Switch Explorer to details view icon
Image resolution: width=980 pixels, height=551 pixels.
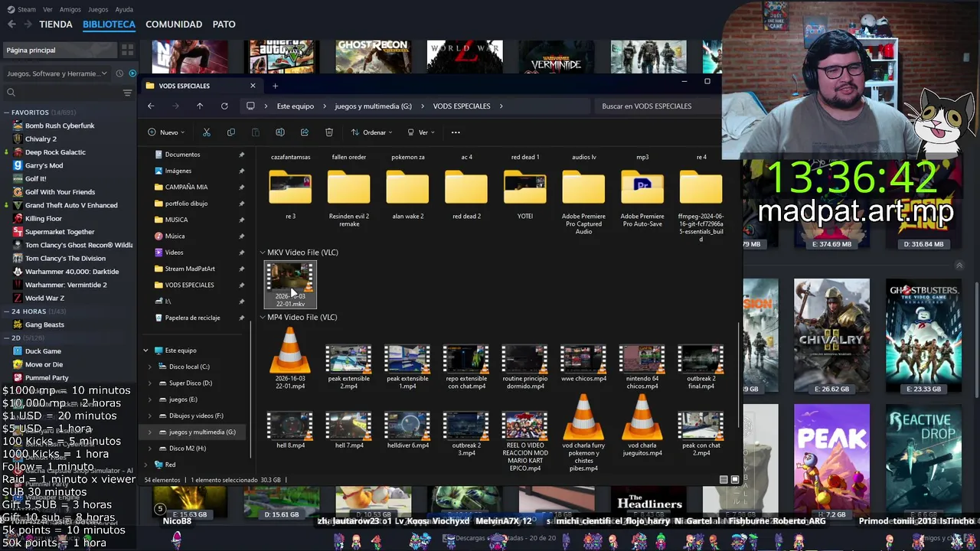tap(724, 480)
